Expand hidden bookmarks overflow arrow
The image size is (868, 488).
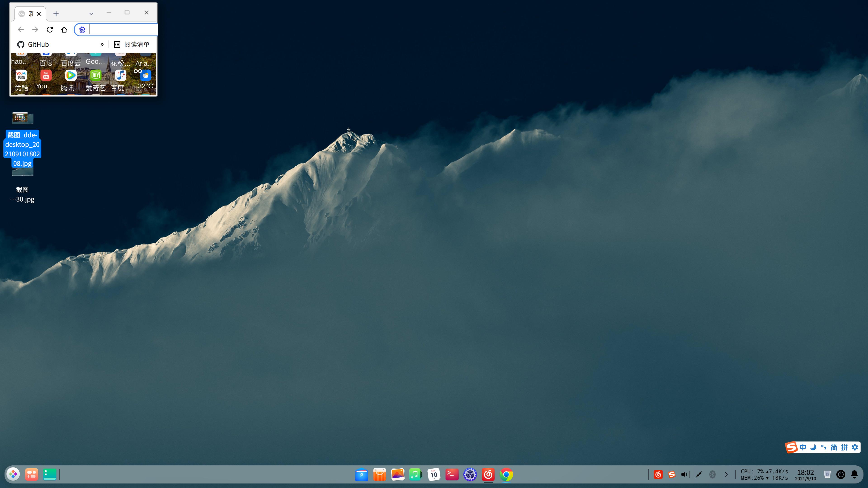pos(102,45)
